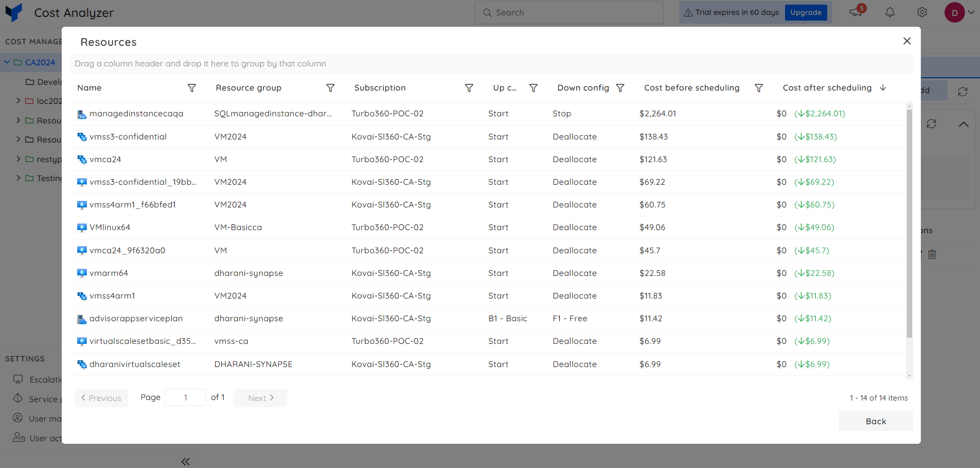Select virtualscalesetbasic_d35 row name
Screen dimensions: 980x468
[x=142, y=341]
